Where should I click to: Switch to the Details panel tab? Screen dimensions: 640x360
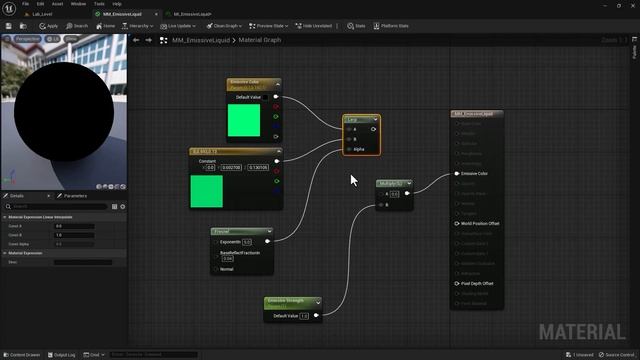17,196
